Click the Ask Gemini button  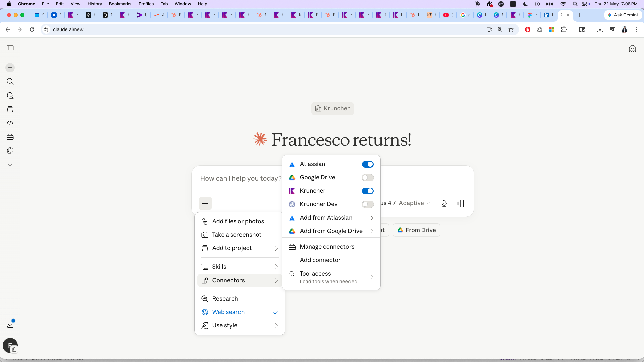click(623, 15)
